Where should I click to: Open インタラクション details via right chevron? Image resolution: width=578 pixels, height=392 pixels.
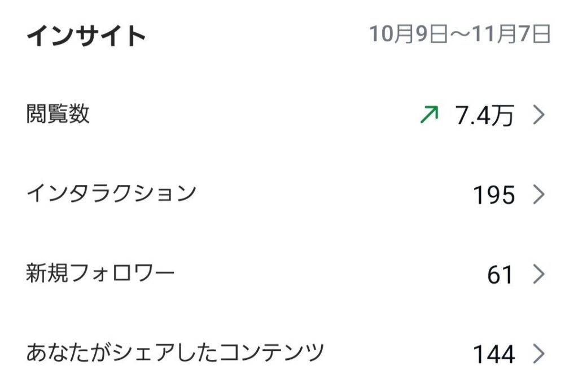(x=539, y=195)
